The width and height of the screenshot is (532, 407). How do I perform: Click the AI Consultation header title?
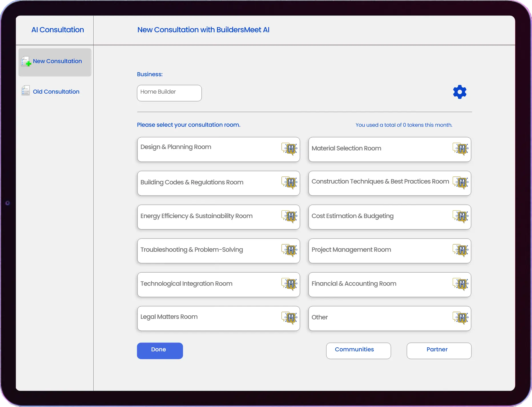point(58,30)
